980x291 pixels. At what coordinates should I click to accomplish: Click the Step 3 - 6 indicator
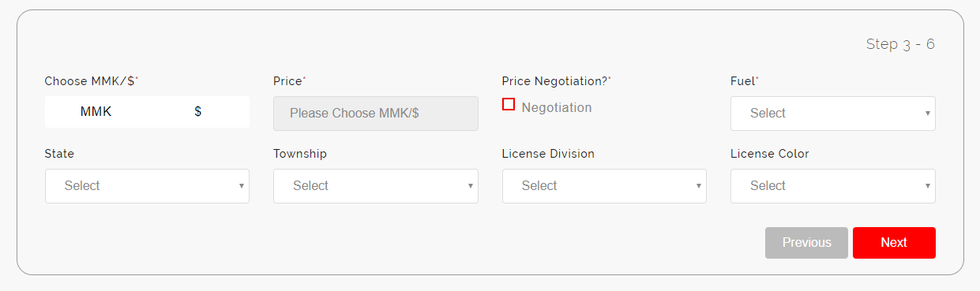coord(900,44)
